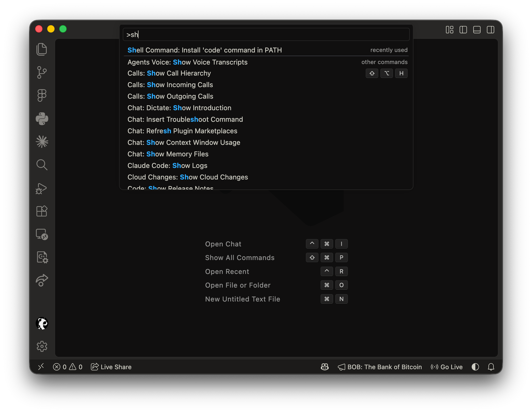The height and width of the screenshot is (413, 532).
Task: Select Shell Command: Install 'code' command in PATH
Action: 266,50
